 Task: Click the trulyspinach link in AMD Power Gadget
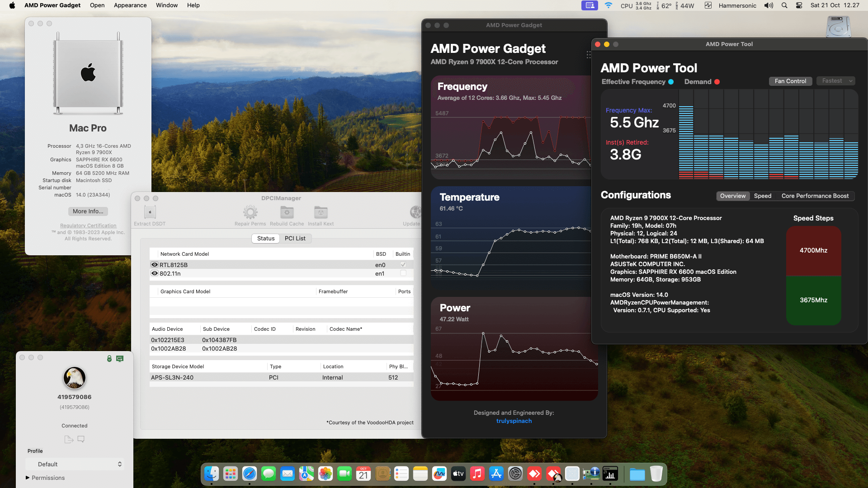coord(514,421)
